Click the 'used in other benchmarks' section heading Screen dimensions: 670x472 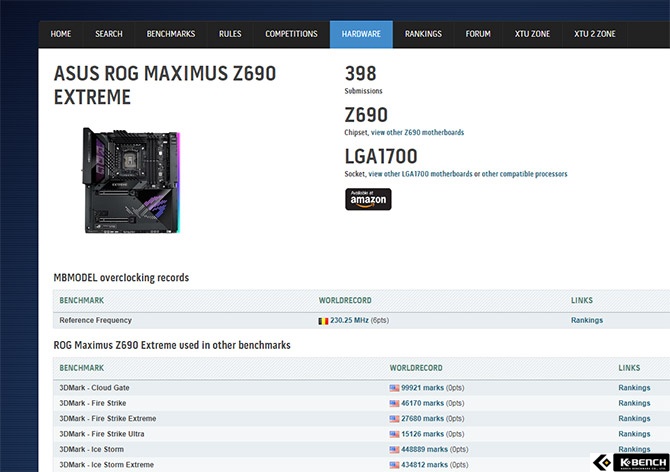(x=172, y=345)
